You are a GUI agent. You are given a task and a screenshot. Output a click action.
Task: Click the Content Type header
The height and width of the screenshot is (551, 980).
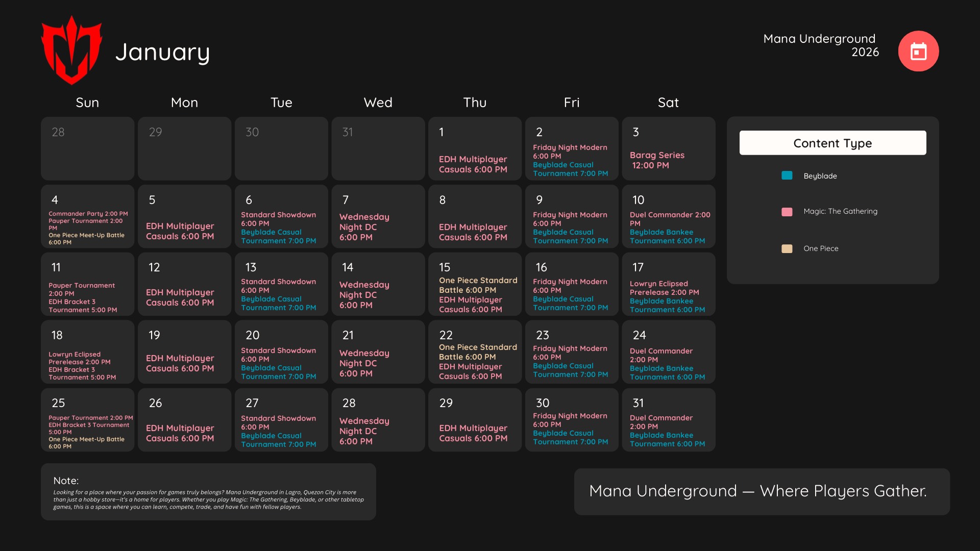(x=832, y=143)
